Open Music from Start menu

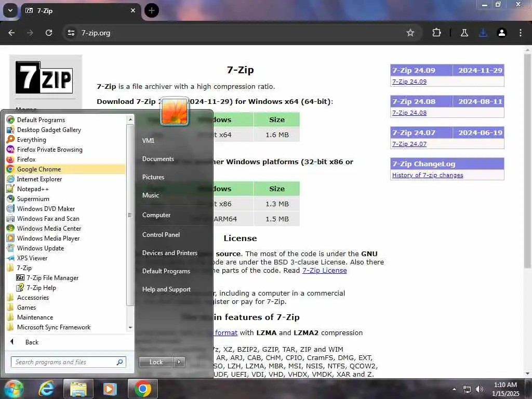pyautogui.click(x=151, y=195)
